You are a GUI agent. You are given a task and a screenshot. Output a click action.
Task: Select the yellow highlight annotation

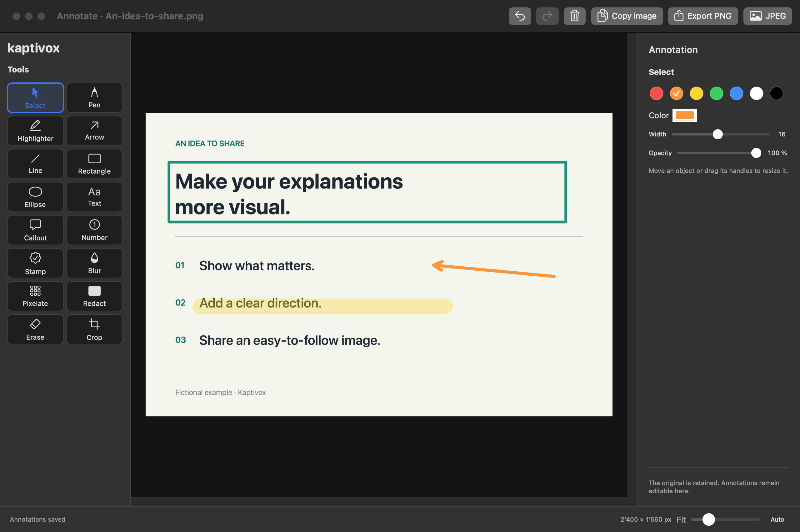click(322, 306)
